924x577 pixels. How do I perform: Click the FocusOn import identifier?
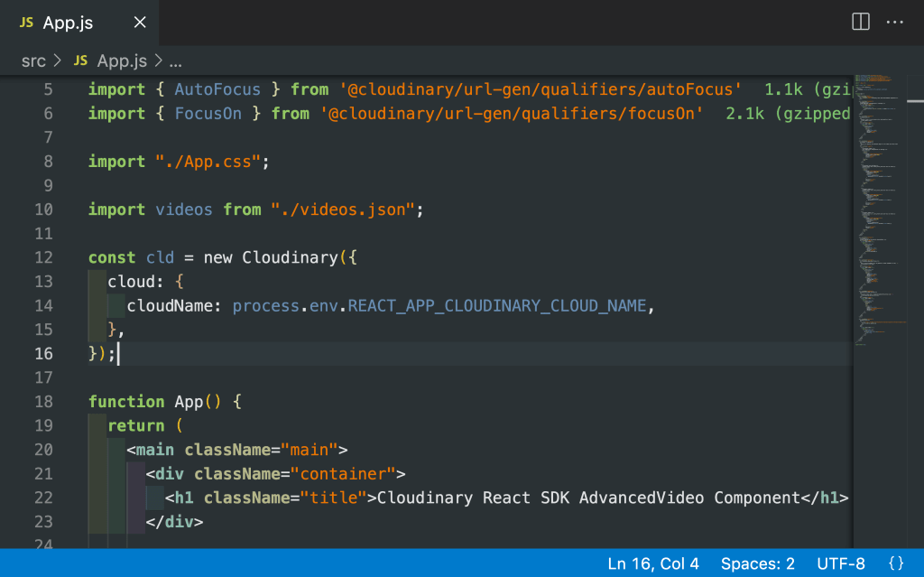click(208, 114)
